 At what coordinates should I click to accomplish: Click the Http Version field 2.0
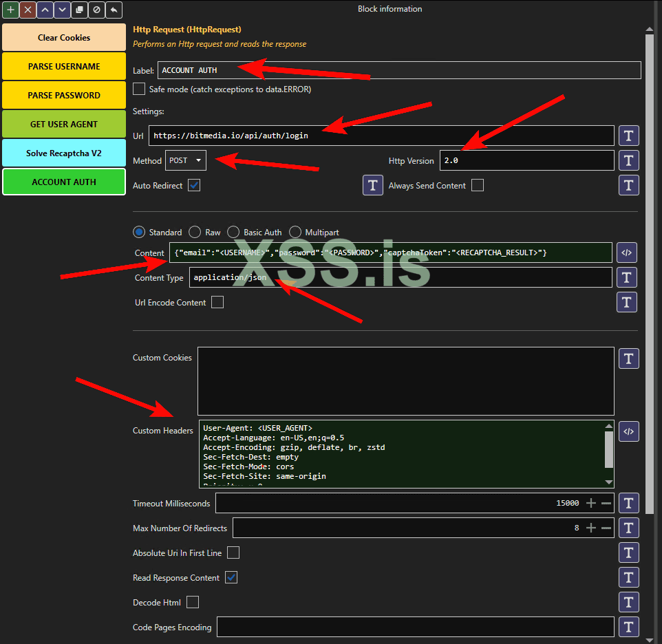(527, 160)
